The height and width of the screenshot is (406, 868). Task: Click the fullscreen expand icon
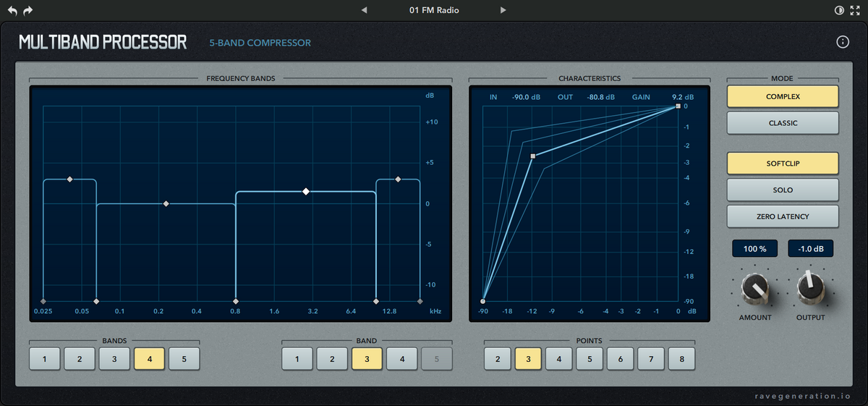[x=855, y=11]
